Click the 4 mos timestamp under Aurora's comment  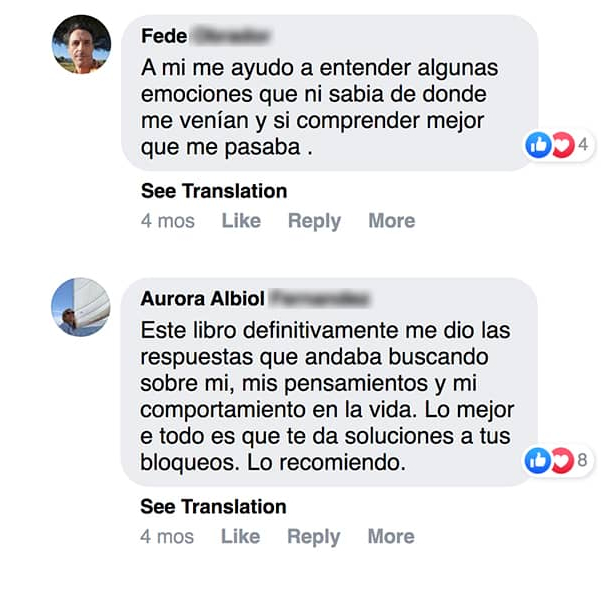(167, 537)
